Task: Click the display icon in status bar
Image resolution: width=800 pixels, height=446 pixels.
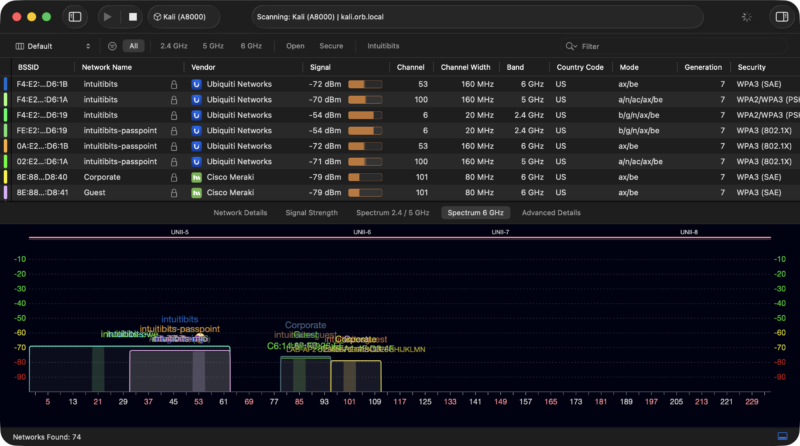Action: 782,436
